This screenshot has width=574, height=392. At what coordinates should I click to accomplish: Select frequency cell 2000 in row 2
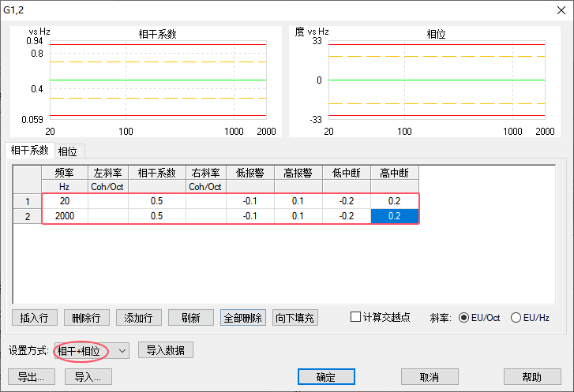[x=65, y=216]
